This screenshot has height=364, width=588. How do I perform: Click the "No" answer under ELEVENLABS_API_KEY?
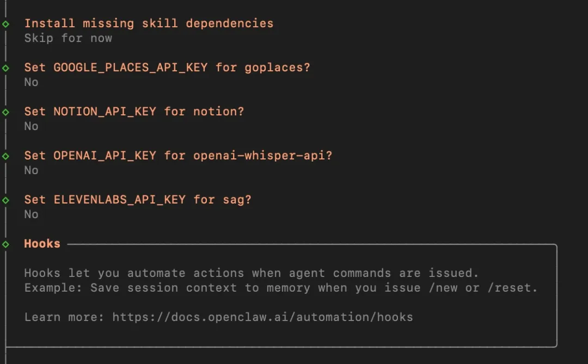point(31,214)
